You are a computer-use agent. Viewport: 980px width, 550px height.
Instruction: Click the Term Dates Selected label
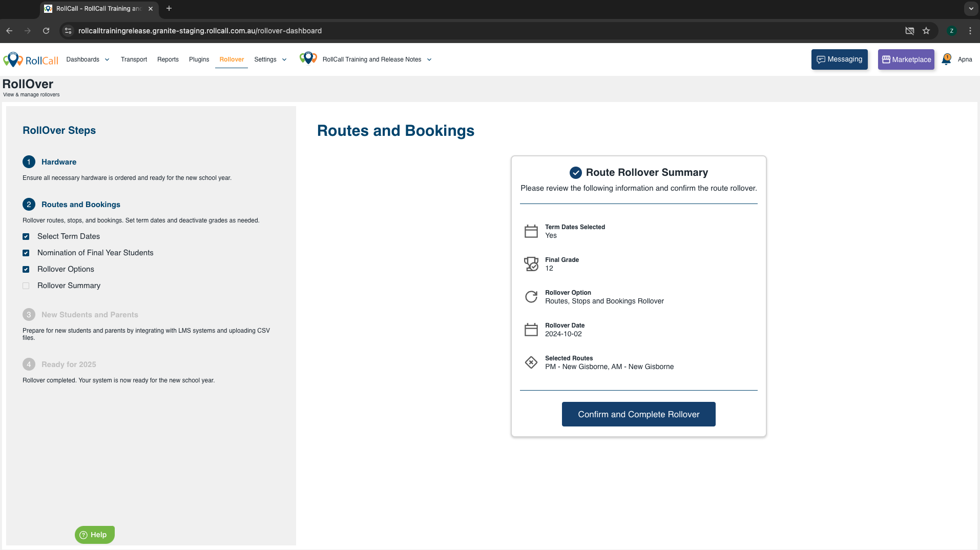pyautogui.click(x=575, y=227)
